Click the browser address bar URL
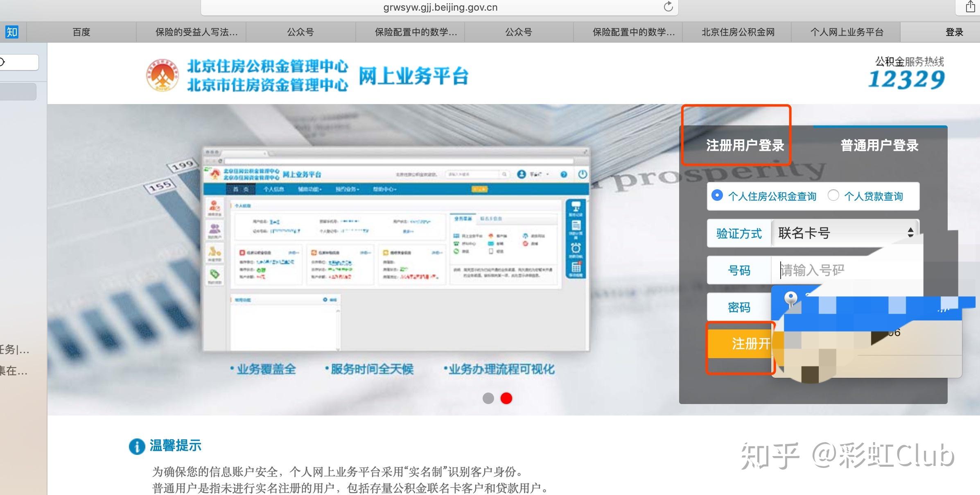 click(440, 7)
